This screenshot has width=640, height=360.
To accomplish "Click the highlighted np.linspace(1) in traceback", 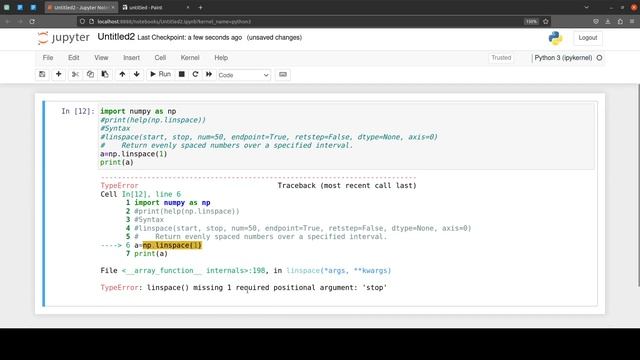I will [x=172, y=245].
